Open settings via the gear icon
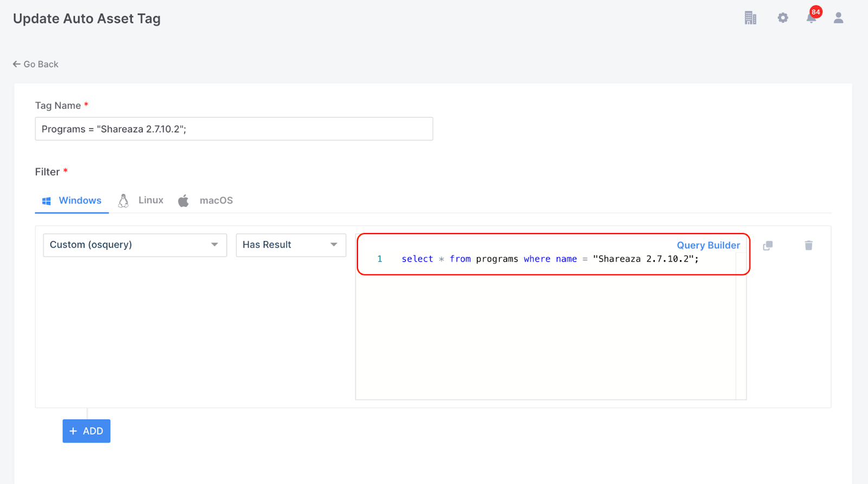This screenshot has height=484, width=868. point(782,18)
